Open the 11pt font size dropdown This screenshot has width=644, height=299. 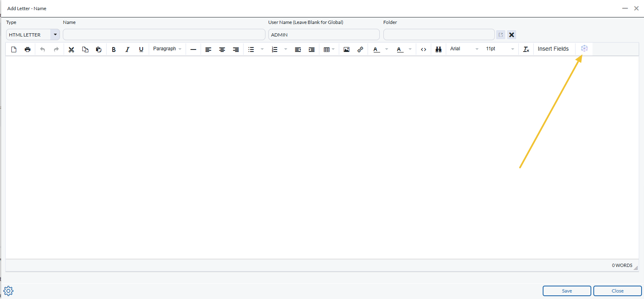tap(500, 49)
